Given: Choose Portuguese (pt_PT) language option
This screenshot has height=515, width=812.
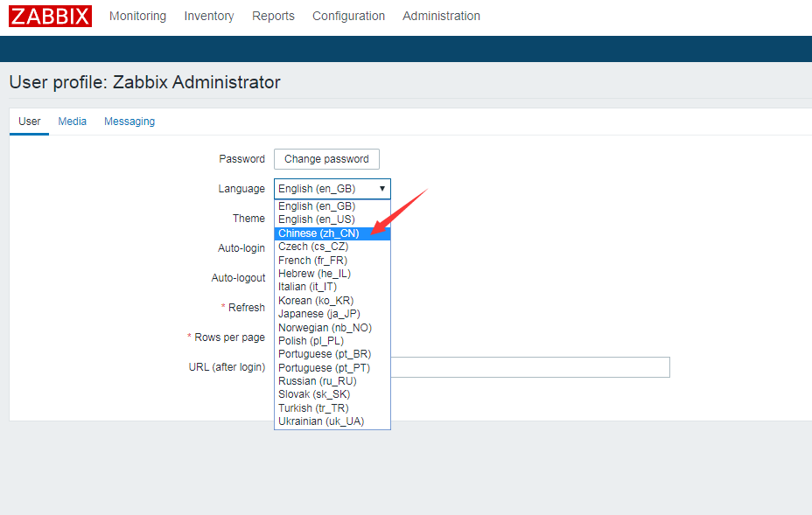Looking at the screenshot, I should point(332,368).
